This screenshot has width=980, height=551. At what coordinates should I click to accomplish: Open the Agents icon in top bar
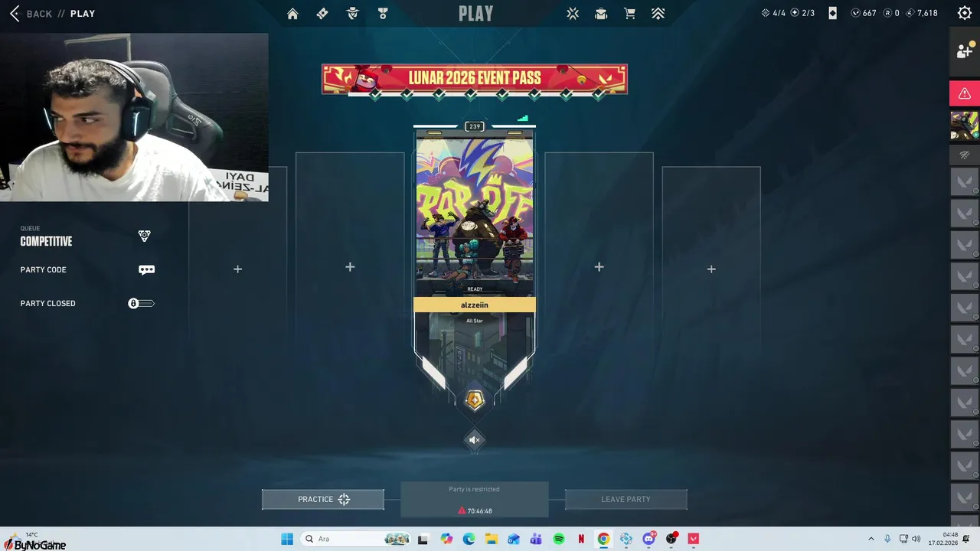(x=352, y=14)
